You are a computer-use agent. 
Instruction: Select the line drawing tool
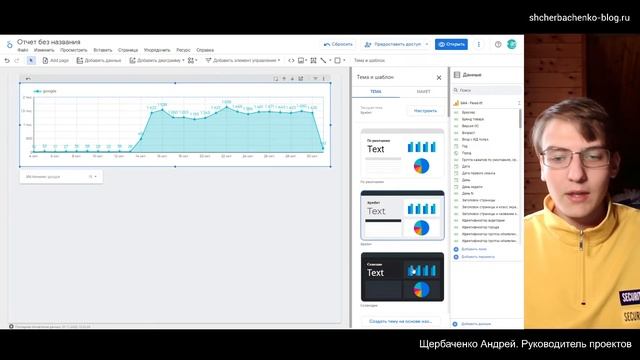click(x=323, y=60)
